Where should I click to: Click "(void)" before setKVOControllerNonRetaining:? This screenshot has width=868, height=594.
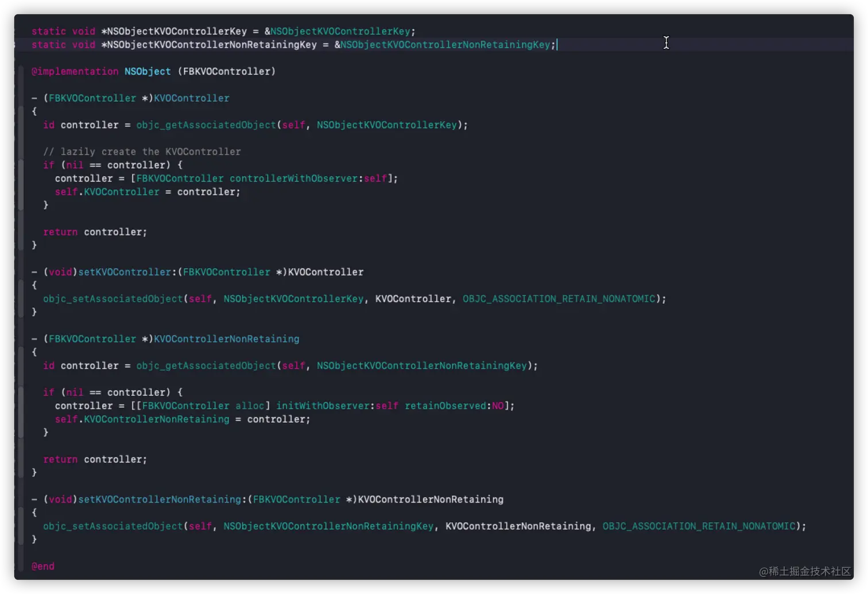60,500
